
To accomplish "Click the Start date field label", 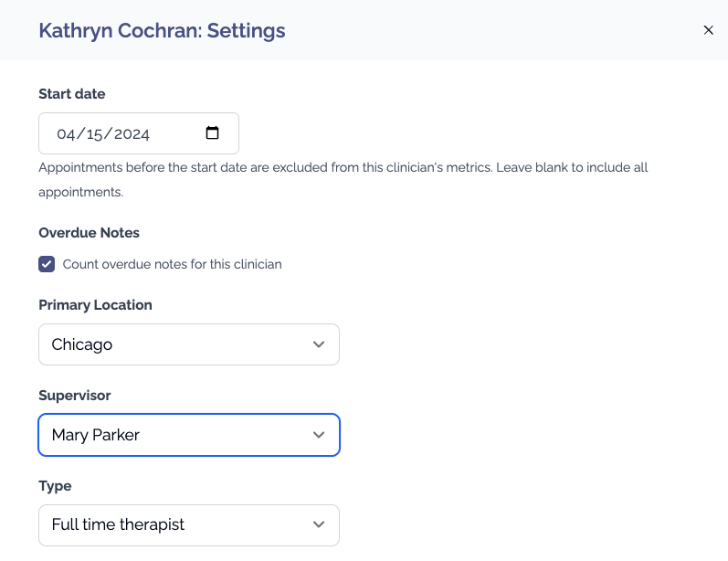I will click(72, 94).
